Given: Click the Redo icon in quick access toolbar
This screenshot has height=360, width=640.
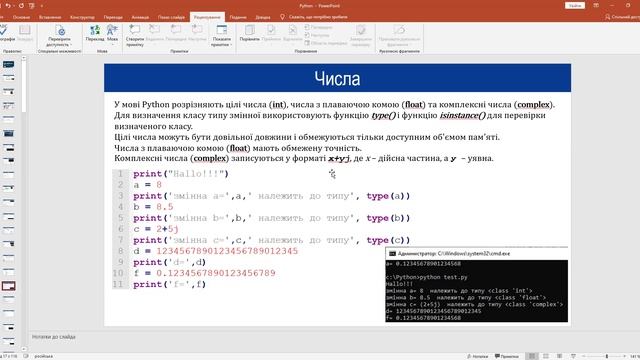Looking at the screenshot, I should 21,6.
